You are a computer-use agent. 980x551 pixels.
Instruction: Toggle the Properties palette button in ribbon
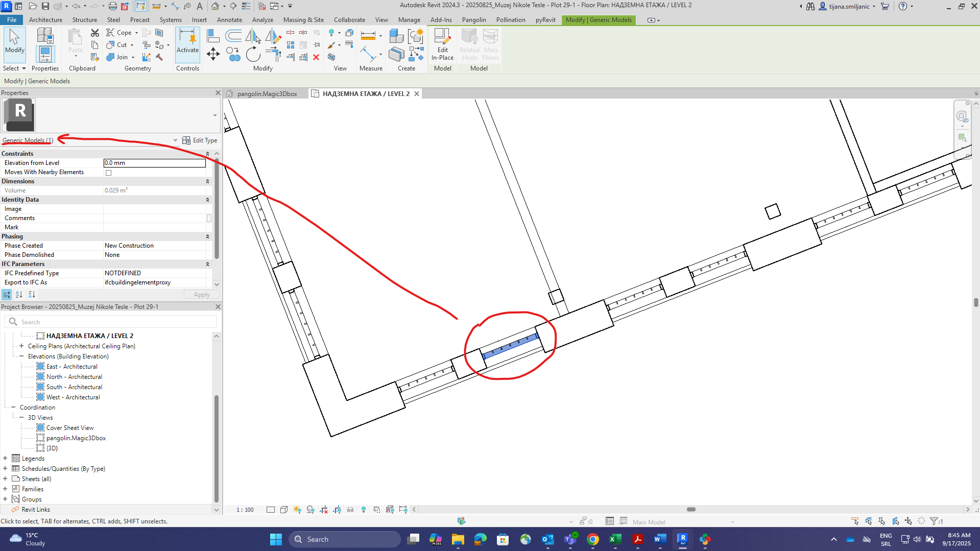coord(45,55)
